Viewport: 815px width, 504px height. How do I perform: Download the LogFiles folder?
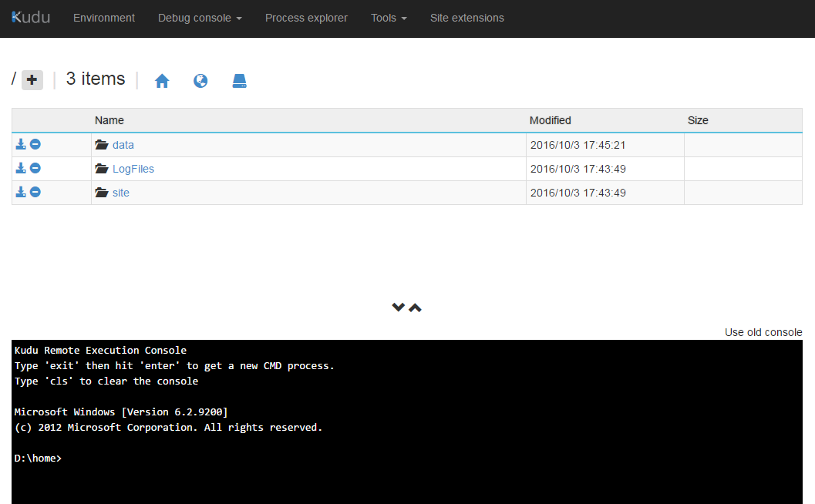(21, 168)
